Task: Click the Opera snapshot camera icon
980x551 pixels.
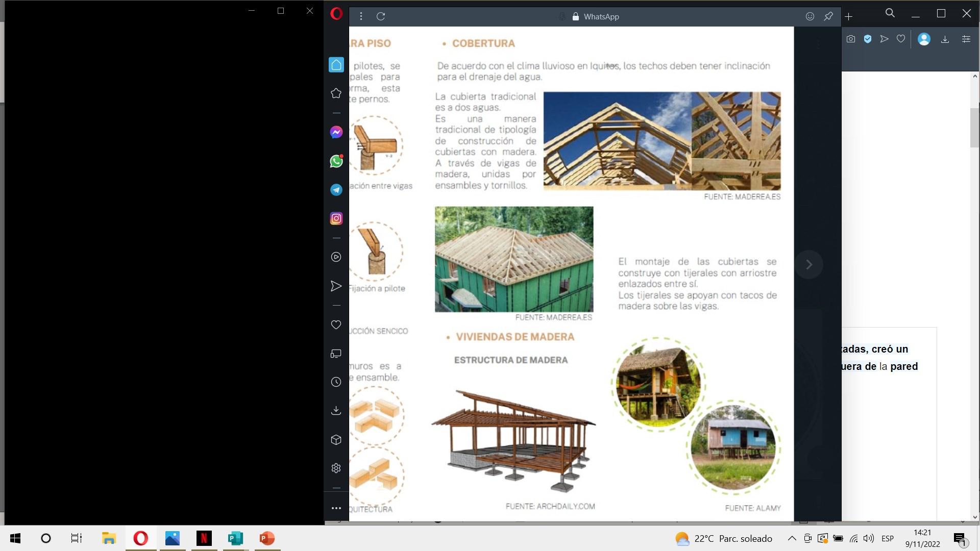Action: [850, 39]
